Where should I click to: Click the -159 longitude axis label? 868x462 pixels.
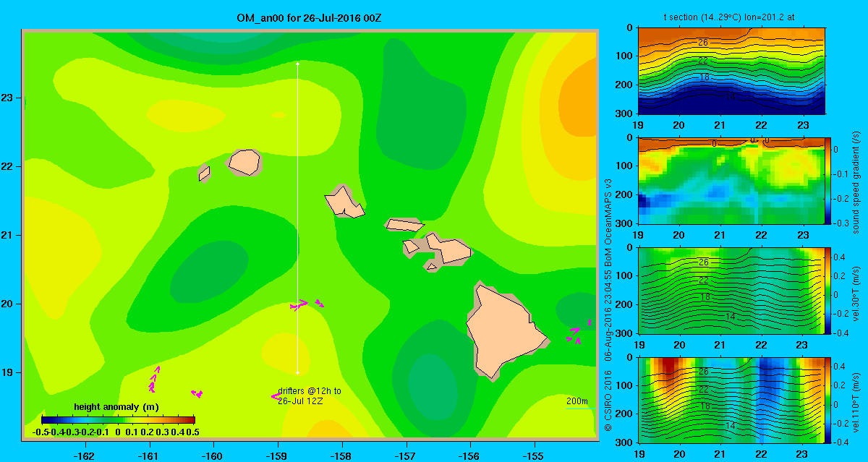point(277,456)
